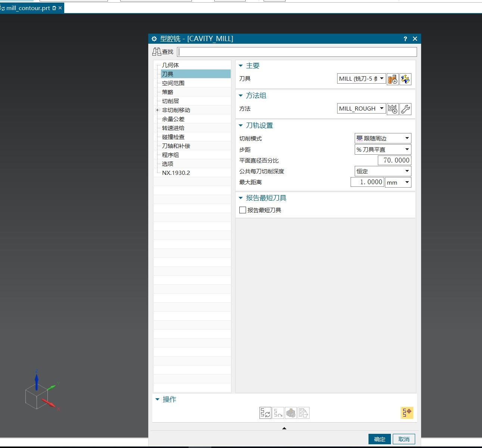
Task: Toggle the yellow tool path display icon
Action: pos(407,413)
